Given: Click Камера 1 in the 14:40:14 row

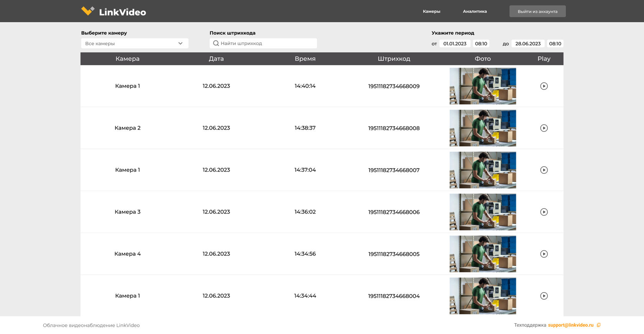Looking at the screenshot, I should (x=128, y=86).
